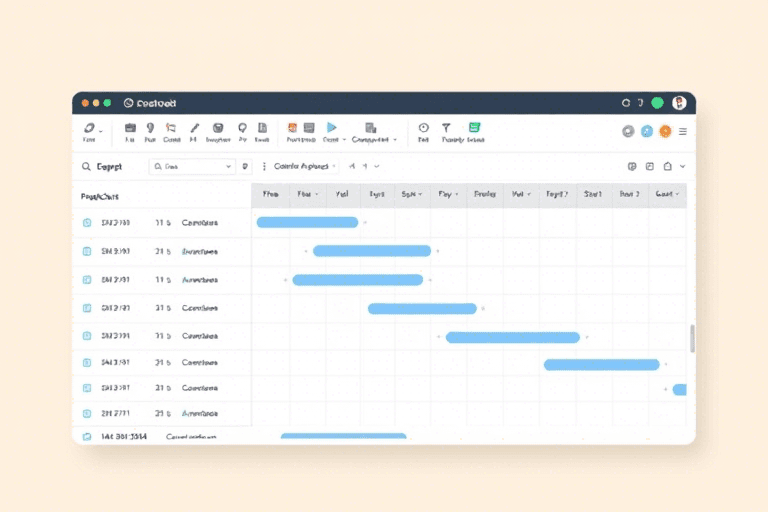
Task: Click the clock icon in toolbar
Action: (423, 128)
